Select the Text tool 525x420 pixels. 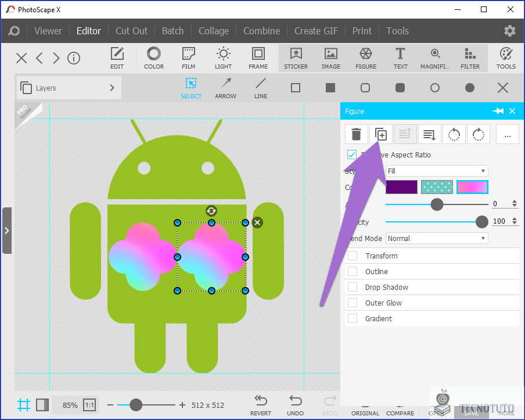pos(401,58)
